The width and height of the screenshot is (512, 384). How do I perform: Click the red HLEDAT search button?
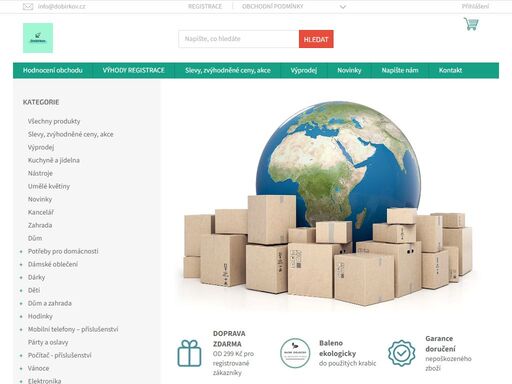316,39
